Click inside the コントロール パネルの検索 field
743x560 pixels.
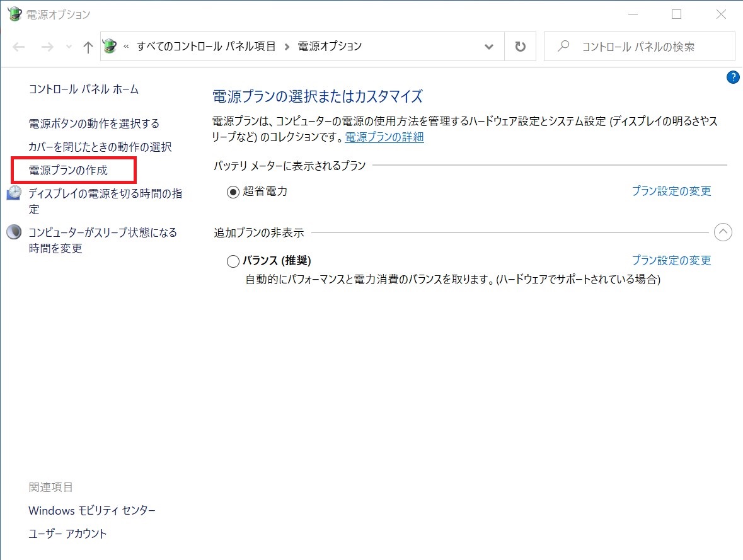click(x=630, y=46)
